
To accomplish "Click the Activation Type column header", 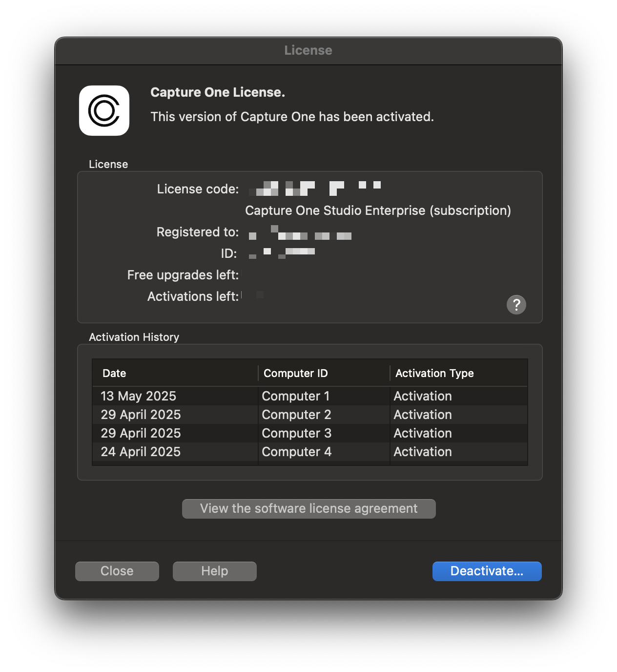I will point(459,373).
